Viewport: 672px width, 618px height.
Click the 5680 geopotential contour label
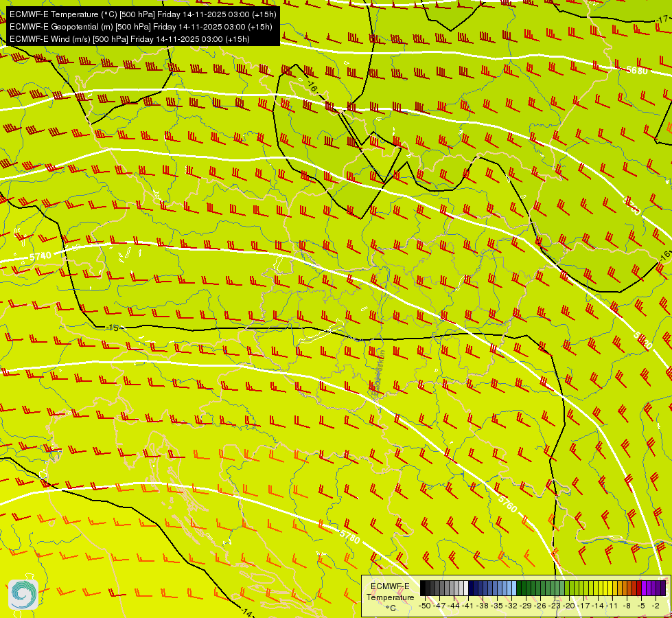coord(637,70)
